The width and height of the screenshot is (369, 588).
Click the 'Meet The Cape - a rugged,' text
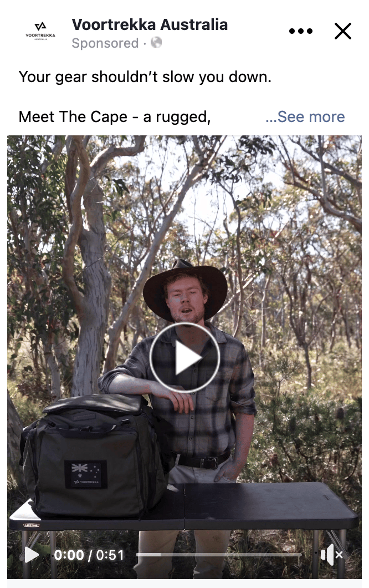click(x=115, y=116)
